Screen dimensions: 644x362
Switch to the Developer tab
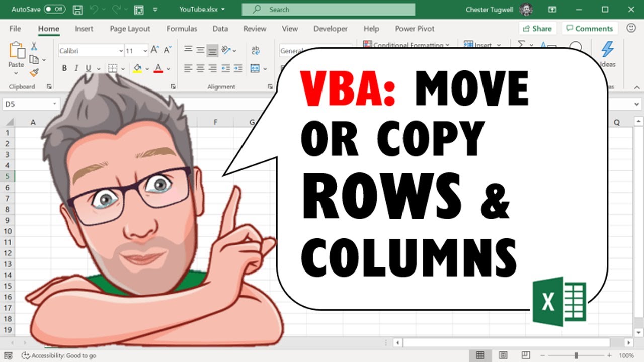[331, 29]
